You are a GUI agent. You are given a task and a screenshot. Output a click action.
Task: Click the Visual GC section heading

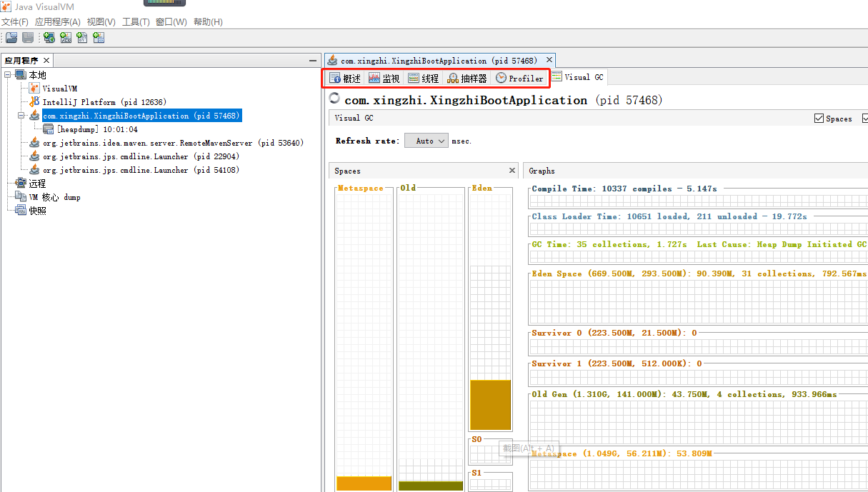coord(354,119)
